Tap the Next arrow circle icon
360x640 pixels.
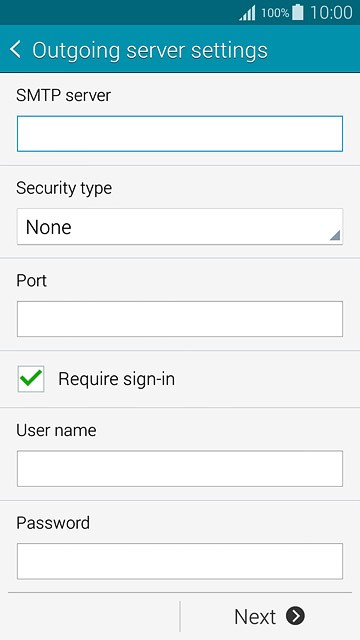tap(295, 616)
